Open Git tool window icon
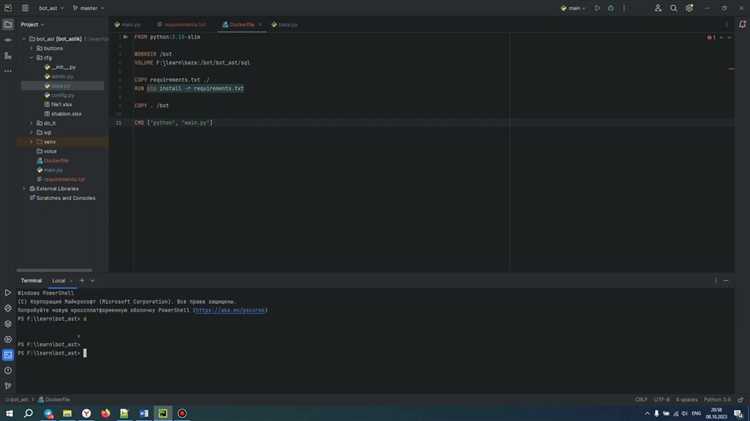Image resolution: width=750 pixels, height=421 pixels. click(x=8, y=386)
